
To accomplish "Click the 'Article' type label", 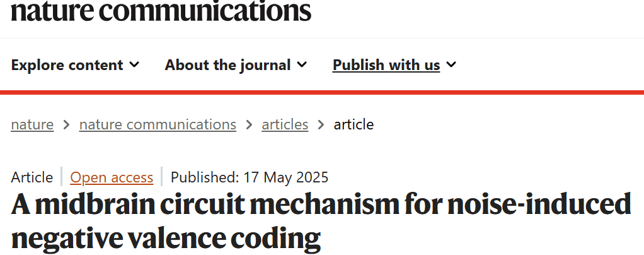I will pos(32,177).
